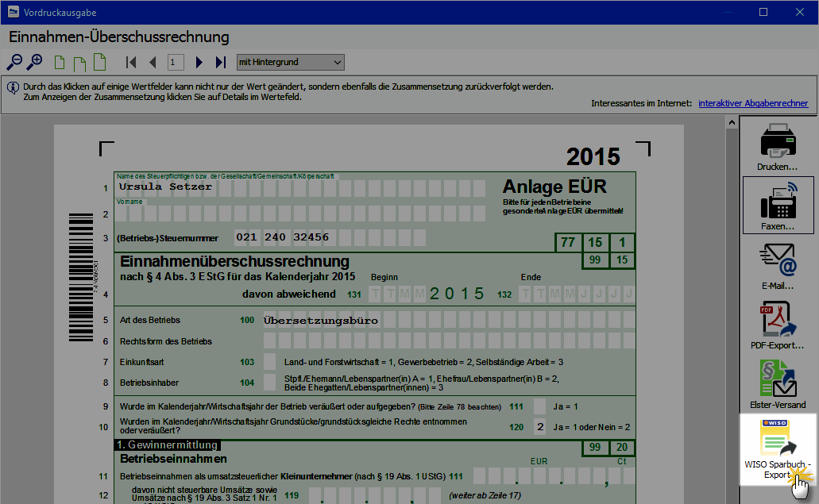Click the 'Anlage EÜR' heading
819x504 pixels.
pos(554,187)
